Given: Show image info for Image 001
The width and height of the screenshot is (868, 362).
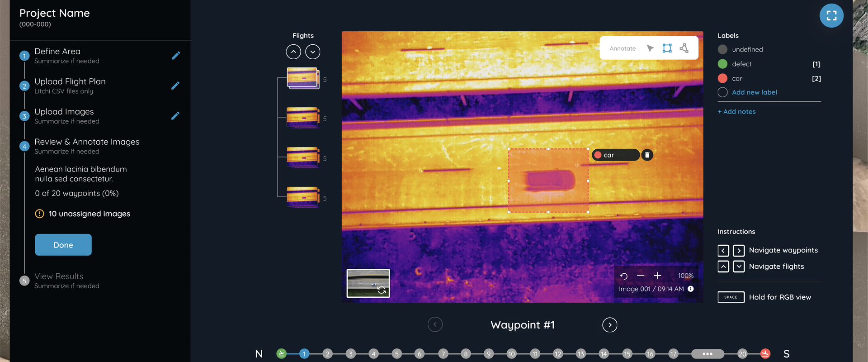Looking at the screenshot, I should [690, 289].
